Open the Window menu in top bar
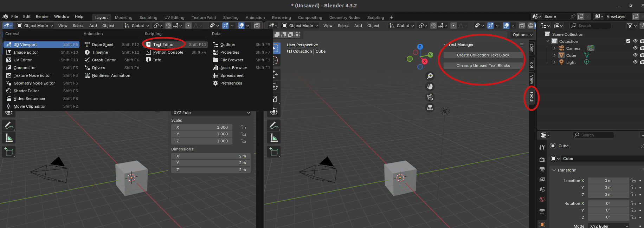This screenshot has height=228, width=644. click(62, 16)
